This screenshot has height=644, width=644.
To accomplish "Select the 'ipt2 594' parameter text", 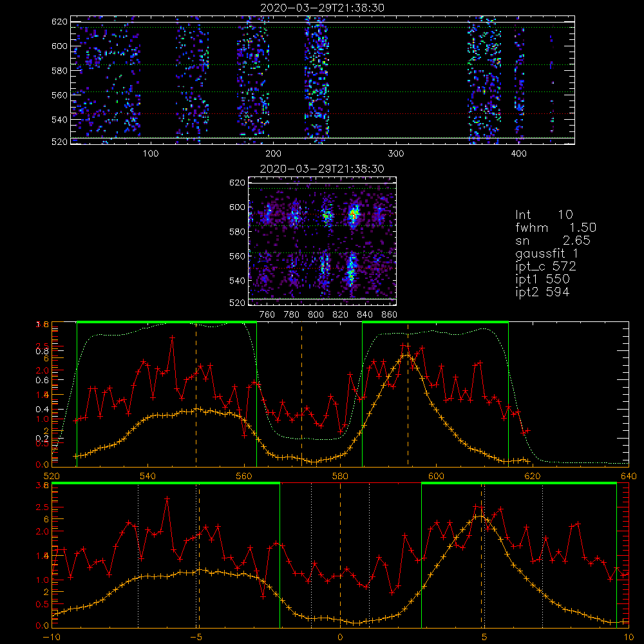I will pyautogui.click(x=542, y=292).
